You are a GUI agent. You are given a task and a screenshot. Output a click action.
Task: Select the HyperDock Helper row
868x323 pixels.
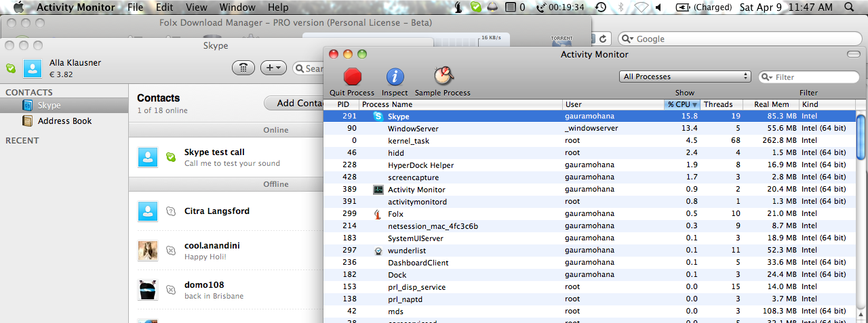(589, 165)
